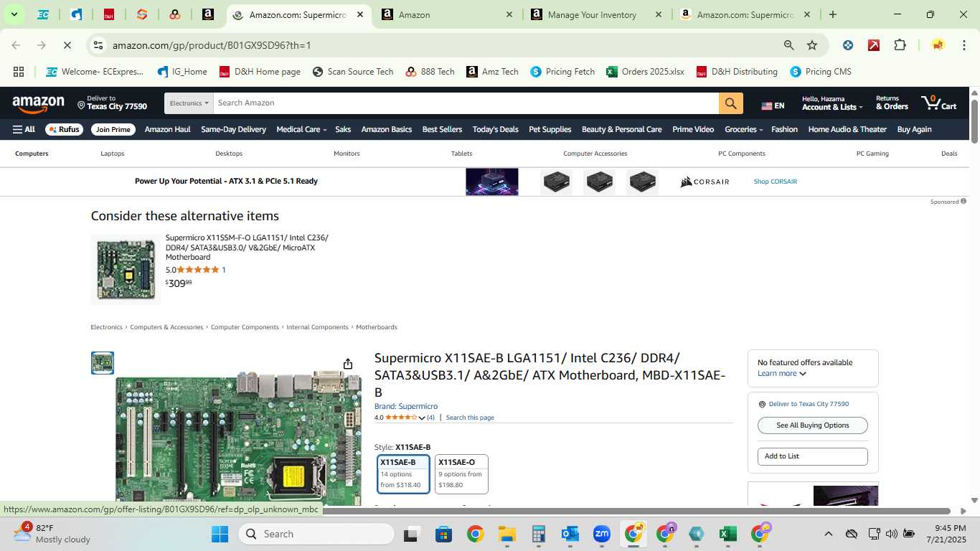The width and height of the screenshot is (980, 551).
Task: Visit the Brand: Supermicro link
Action: pos(406,407)
